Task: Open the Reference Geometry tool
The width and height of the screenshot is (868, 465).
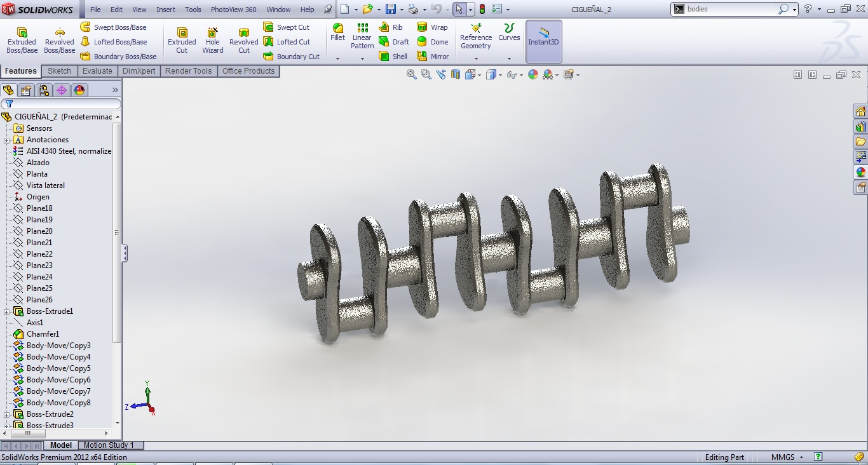Action: tap(476, 36)
